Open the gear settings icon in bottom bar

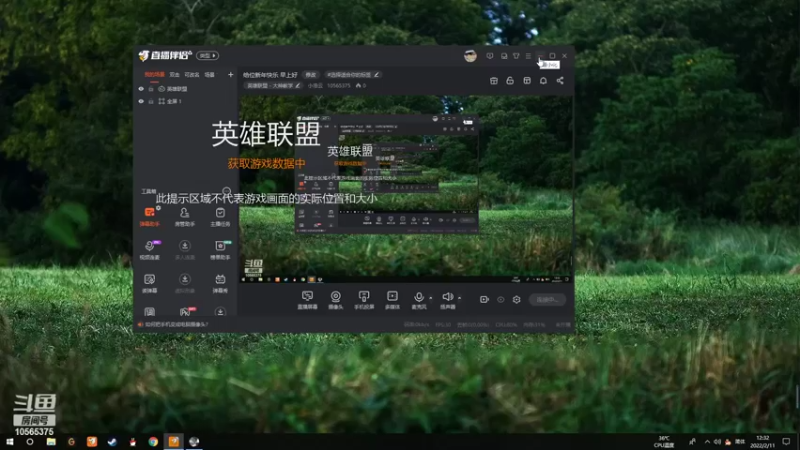tap(516, 299)
